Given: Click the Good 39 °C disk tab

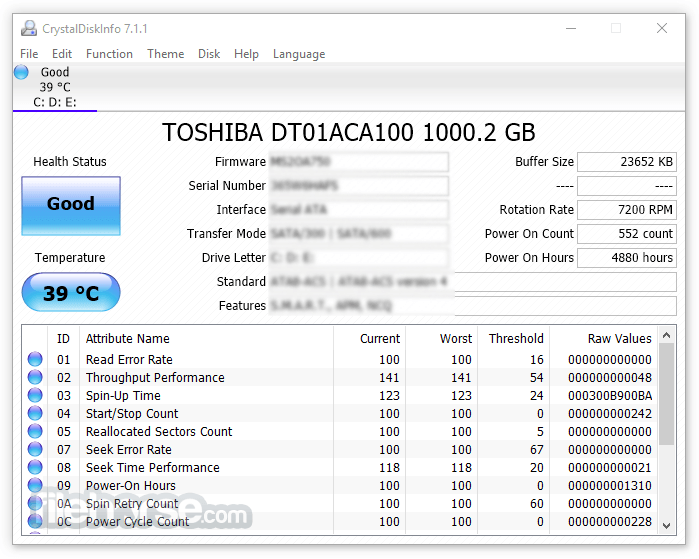Looking at the screenshot, I should click(x=55, y=87).
